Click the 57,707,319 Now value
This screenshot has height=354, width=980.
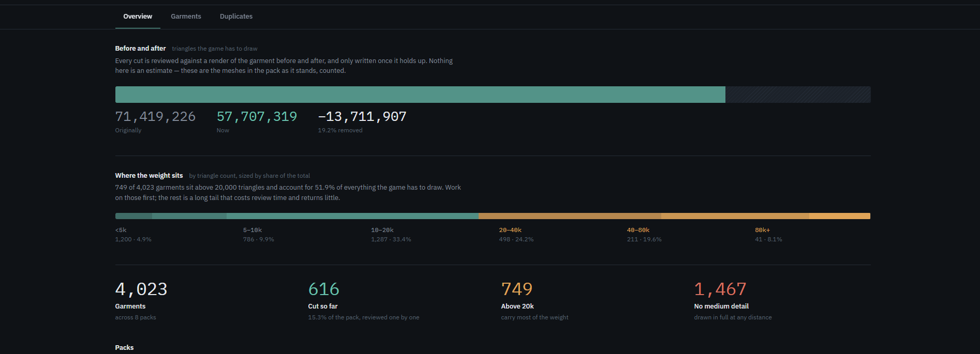click(x=257, y=117)
